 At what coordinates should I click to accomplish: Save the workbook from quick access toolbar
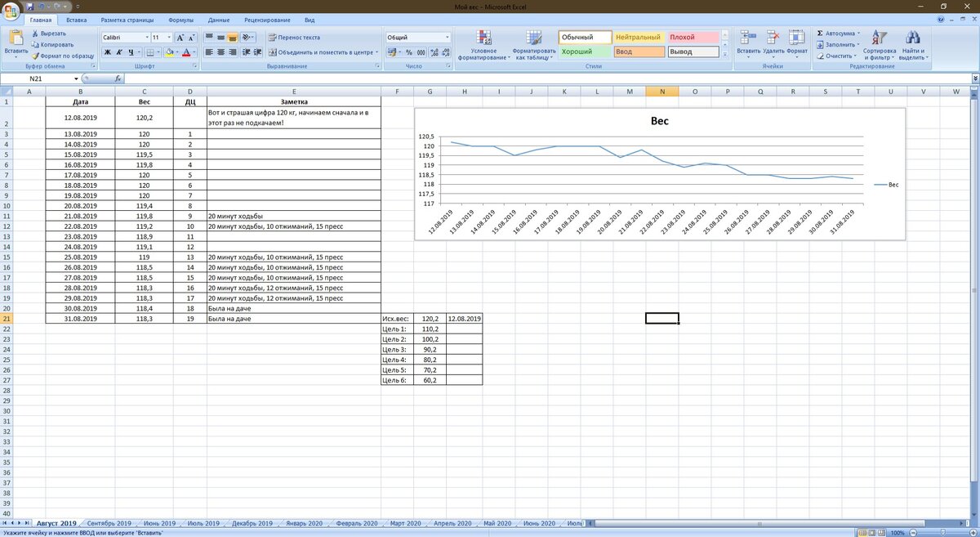coord(30,7)
